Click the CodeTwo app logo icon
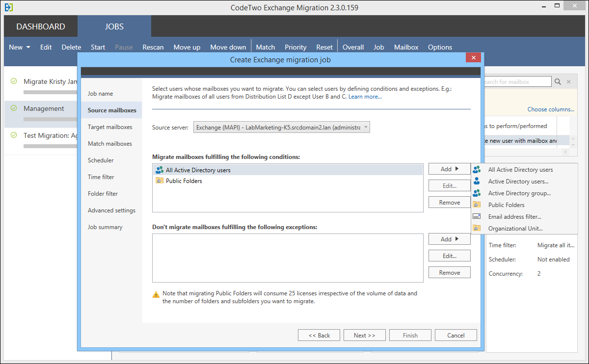589x364 pixels. [8, 7]
